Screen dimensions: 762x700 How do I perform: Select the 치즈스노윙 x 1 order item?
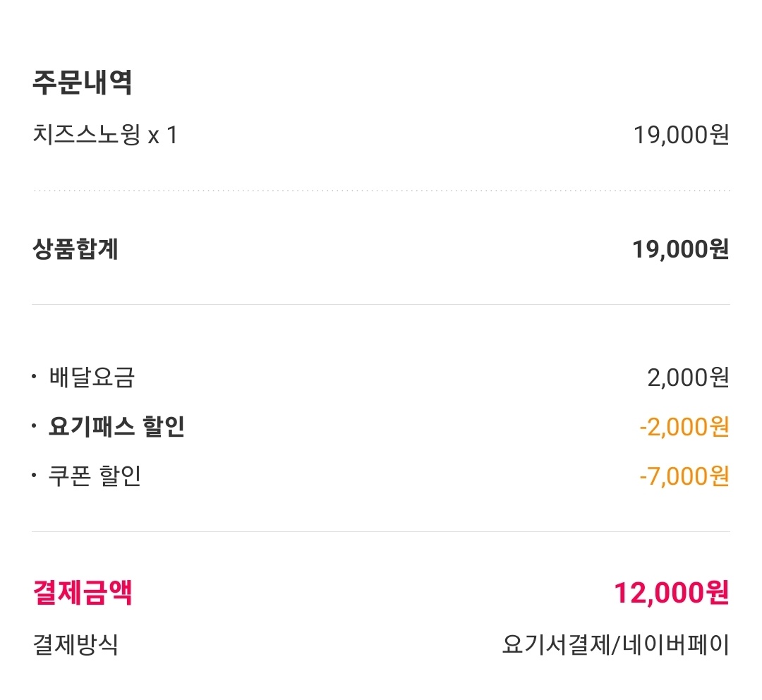(x=105, y=134)
